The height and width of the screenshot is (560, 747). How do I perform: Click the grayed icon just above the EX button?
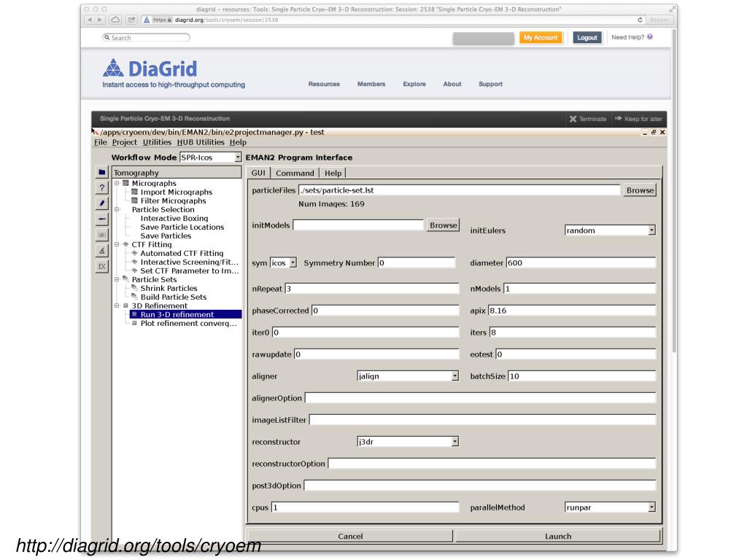click(x=102, y=251)
